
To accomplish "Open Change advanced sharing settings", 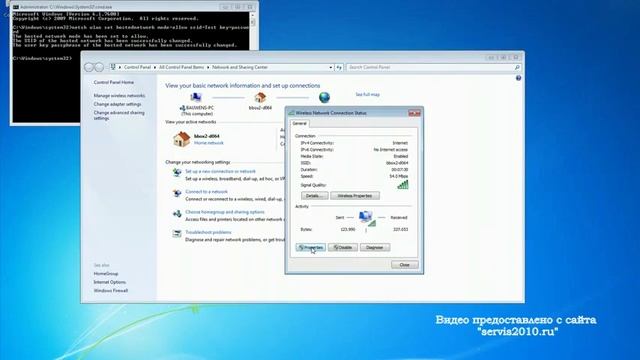I will [x=119, y=116].
